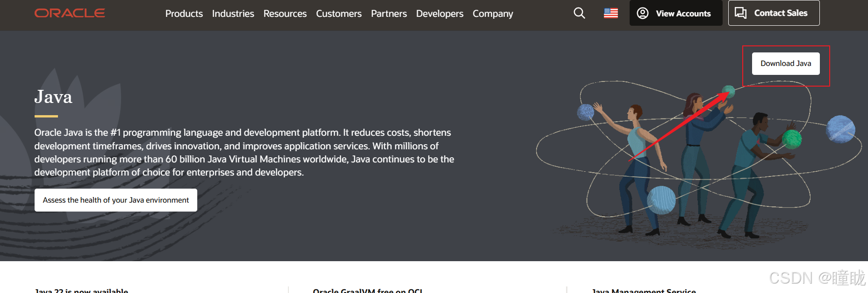
Task: Click the paragraph starting 'Oracle Java is the #1'
Action: coord(244,153)
